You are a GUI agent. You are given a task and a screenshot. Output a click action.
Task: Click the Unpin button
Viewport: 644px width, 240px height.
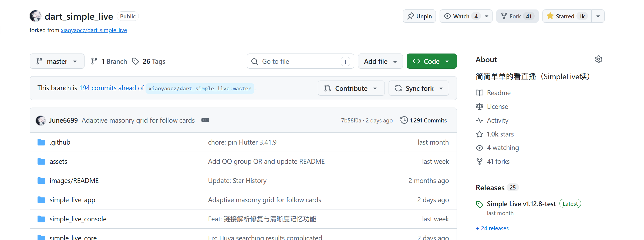pos(419,16)
